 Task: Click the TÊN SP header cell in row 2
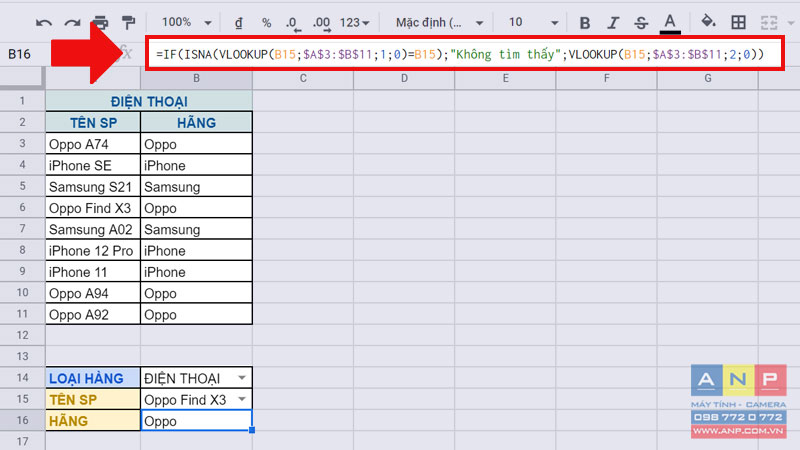point(93,122)
